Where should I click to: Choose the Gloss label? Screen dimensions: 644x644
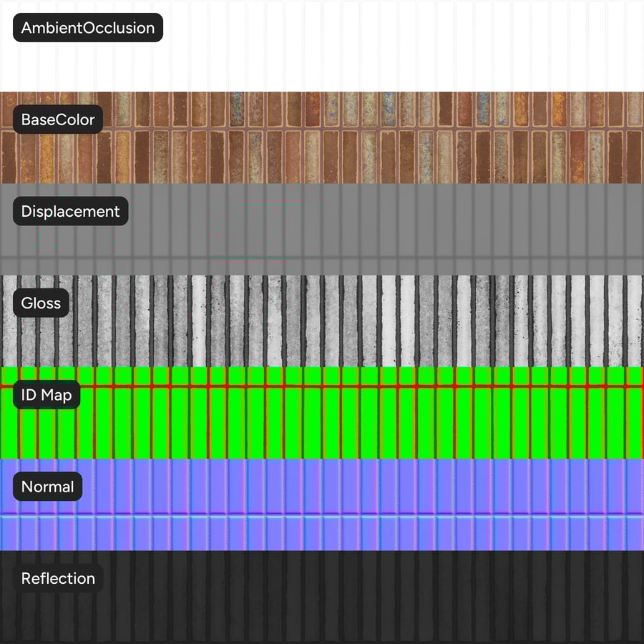[41, 303]
